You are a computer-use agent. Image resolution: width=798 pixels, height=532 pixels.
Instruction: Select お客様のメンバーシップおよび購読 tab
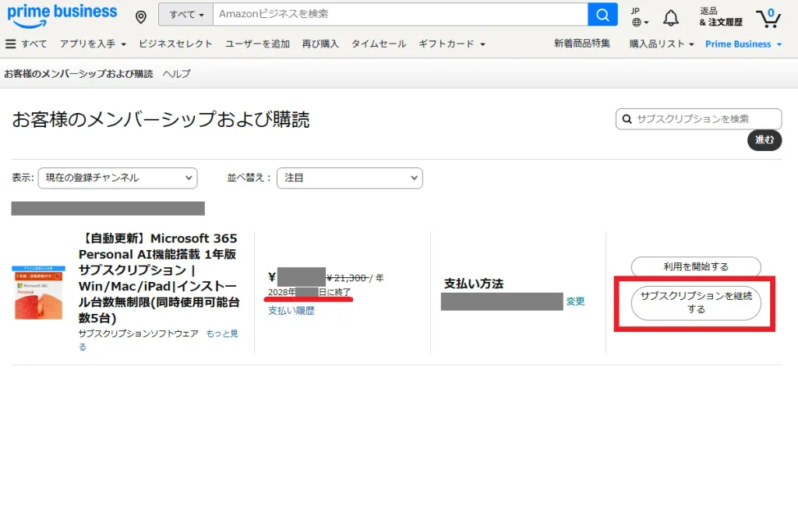(x=79, y=74)
